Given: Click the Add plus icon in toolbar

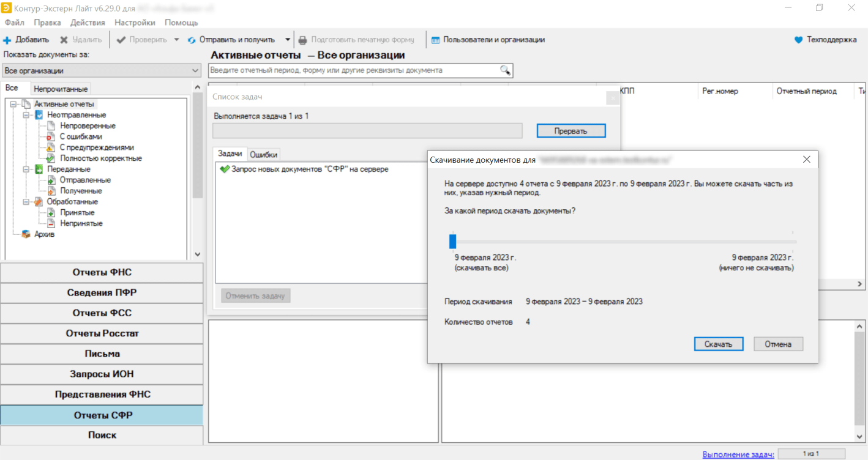Looking at the screenshot, I should click(x=7, y=40).
